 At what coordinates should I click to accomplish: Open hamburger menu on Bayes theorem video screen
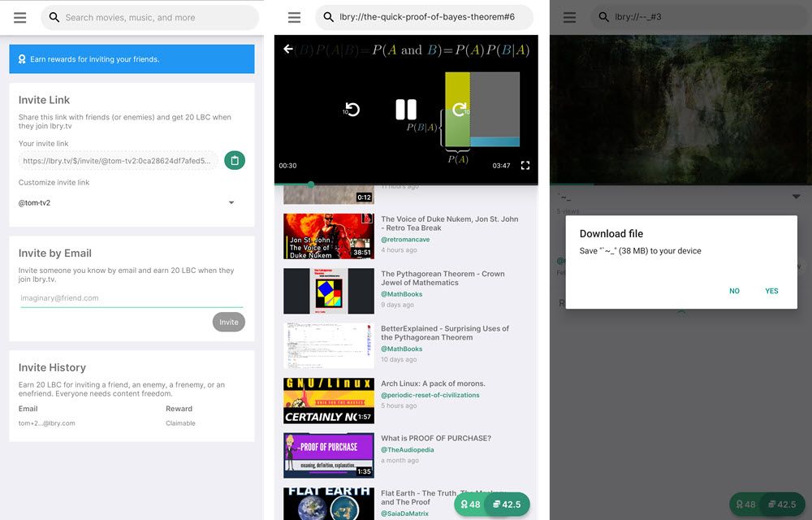pos(294,18)
